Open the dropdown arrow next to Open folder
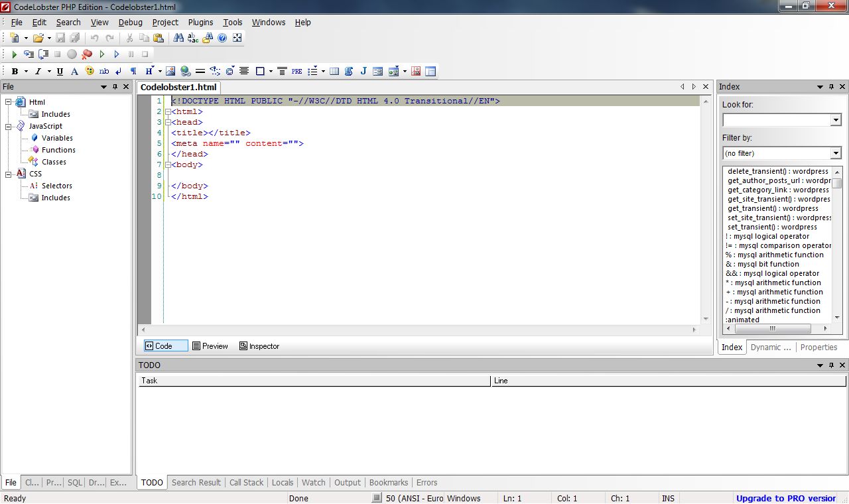Image resolution: width=849 pixels, height=504 pixels. pos(49,38)
